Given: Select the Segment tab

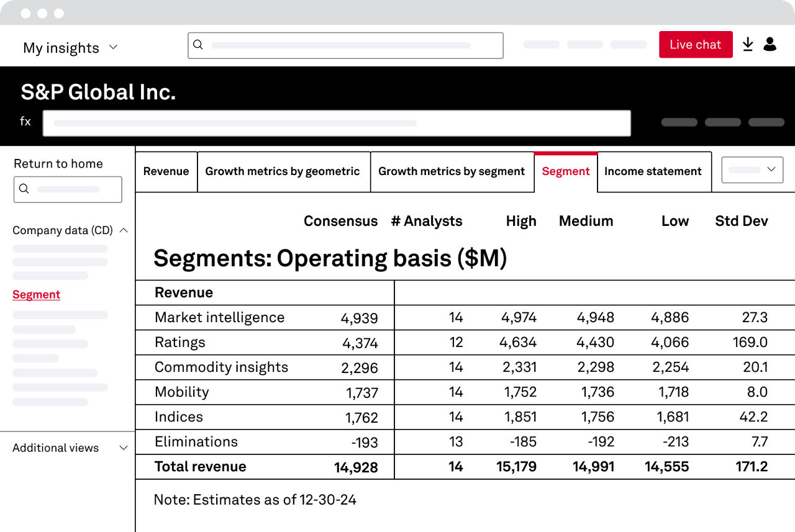Looking at the screenshot, I should point(566,171).
